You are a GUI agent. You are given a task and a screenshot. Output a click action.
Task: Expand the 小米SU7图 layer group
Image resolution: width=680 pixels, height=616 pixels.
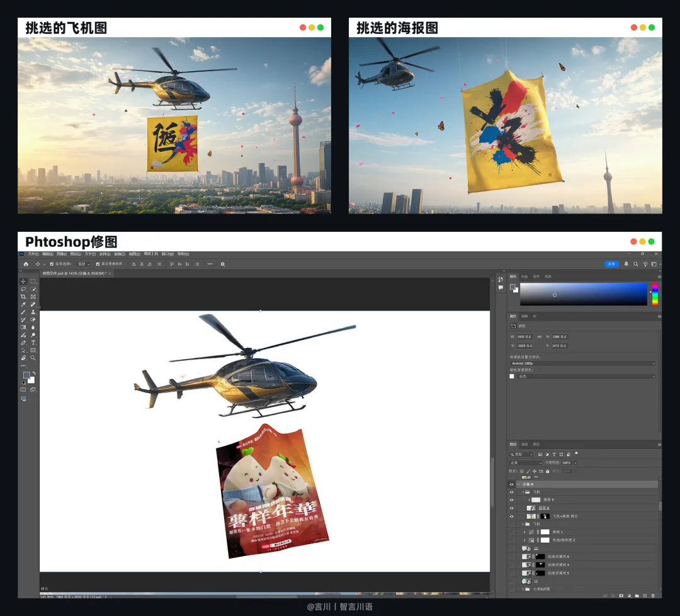pos(523,589)
